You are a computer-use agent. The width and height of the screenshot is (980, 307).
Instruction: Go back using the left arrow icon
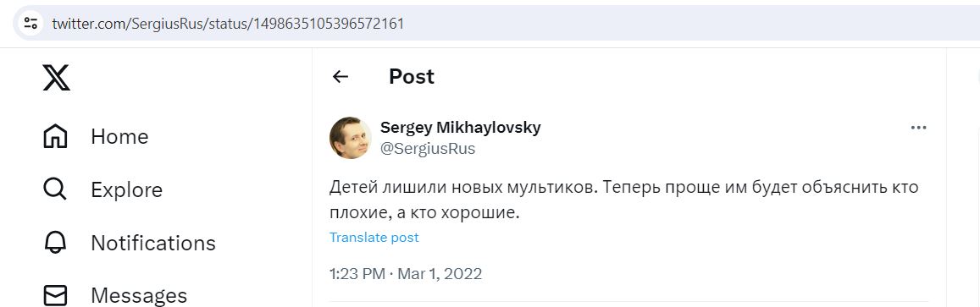[340, 77]
